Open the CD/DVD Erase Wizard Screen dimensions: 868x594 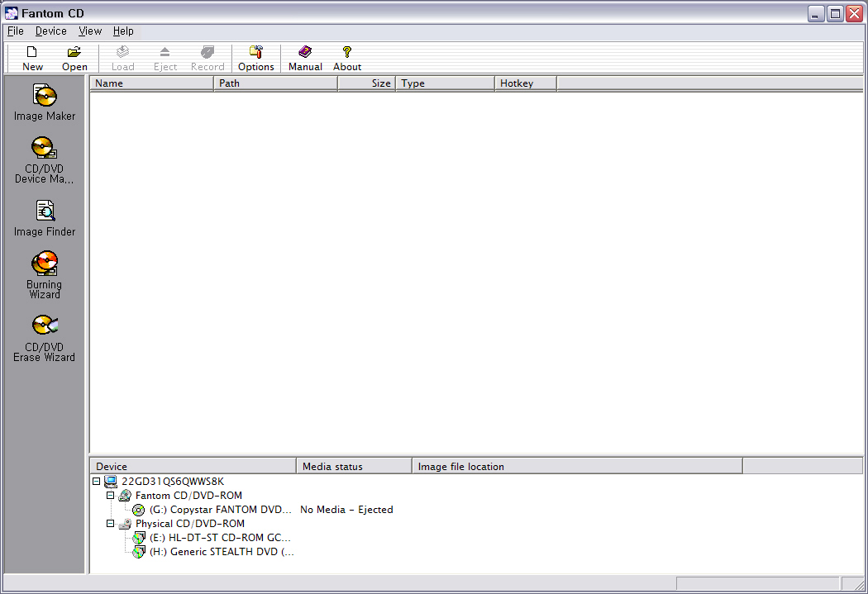click(45, 337)
